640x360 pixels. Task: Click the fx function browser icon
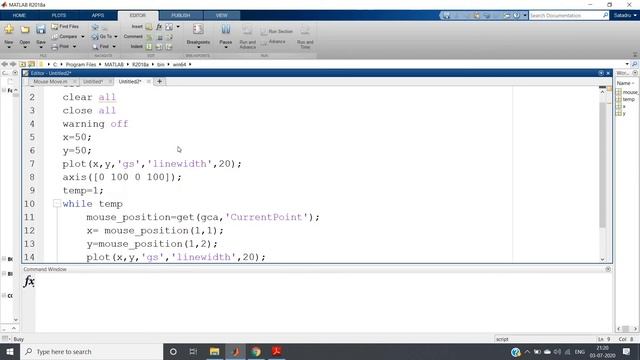coord(29,281)
